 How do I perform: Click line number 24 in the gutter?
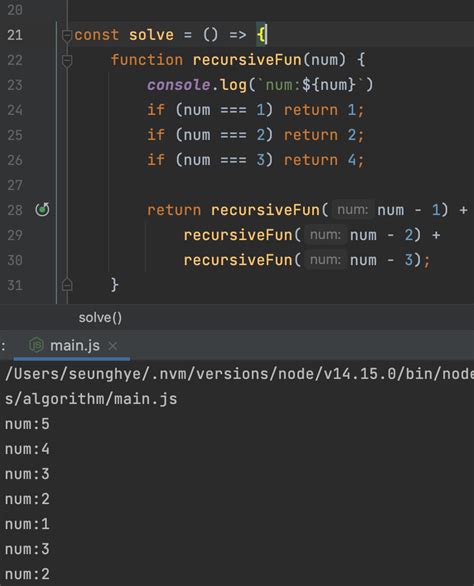point(15,110)
